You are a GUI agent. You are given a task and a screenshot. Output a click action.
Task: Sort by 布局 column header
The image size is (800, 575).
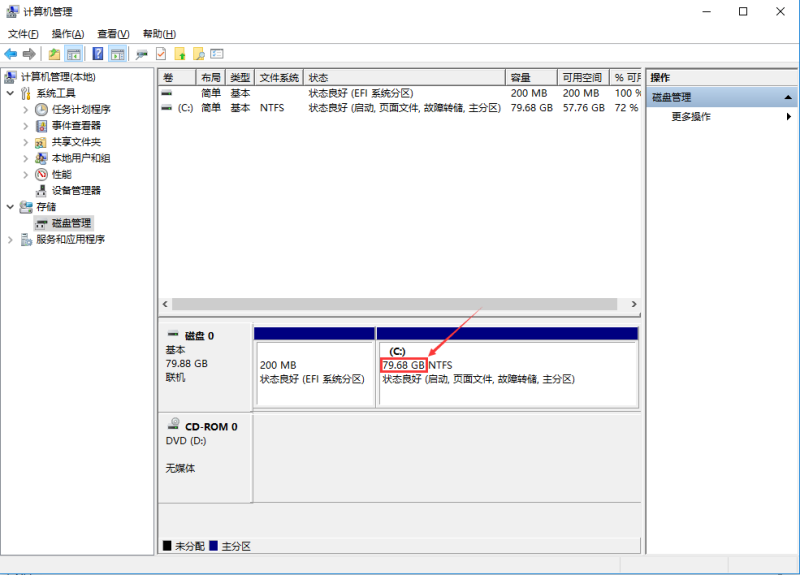[x=211, y=78]
